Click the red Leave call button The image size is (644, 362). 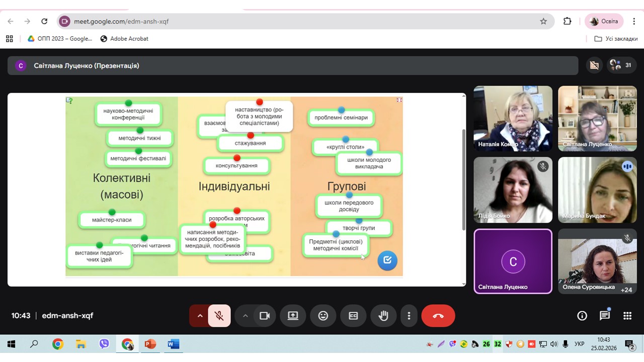438,316
